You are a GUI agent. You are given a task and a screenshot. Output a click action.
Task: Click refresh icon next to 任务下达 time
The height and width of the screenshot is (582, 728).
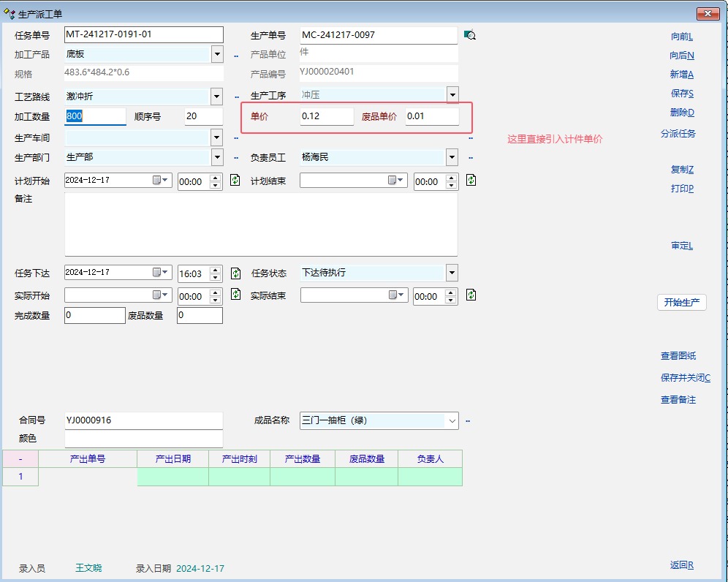(235, 273)
